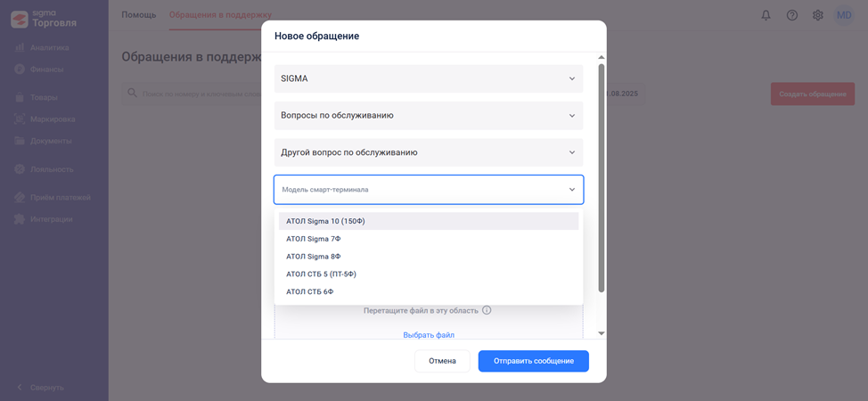Open the Вопросы по обслуживанию dropdown

tap(429, 115)
